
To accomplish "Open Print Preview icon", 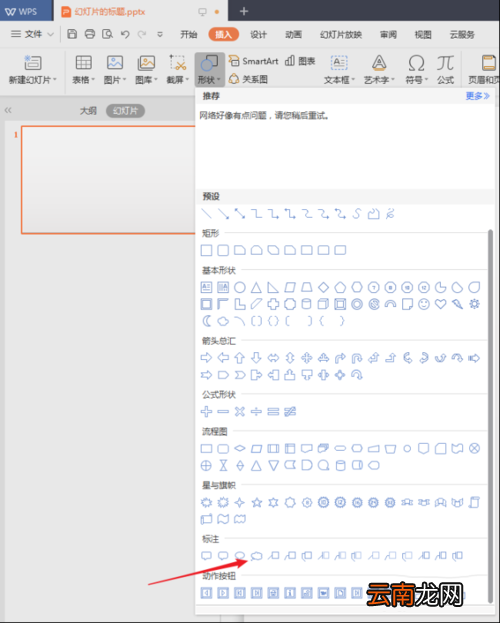I will pyautogui.click(x=107, y=34).
